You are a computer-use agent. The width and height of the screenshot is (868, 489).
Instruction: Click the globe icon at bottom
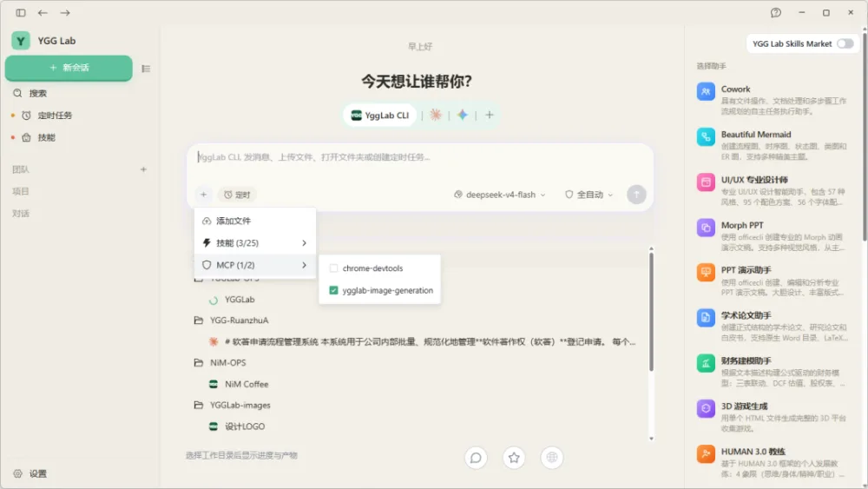pyautogui.click(x=551, y=458)
